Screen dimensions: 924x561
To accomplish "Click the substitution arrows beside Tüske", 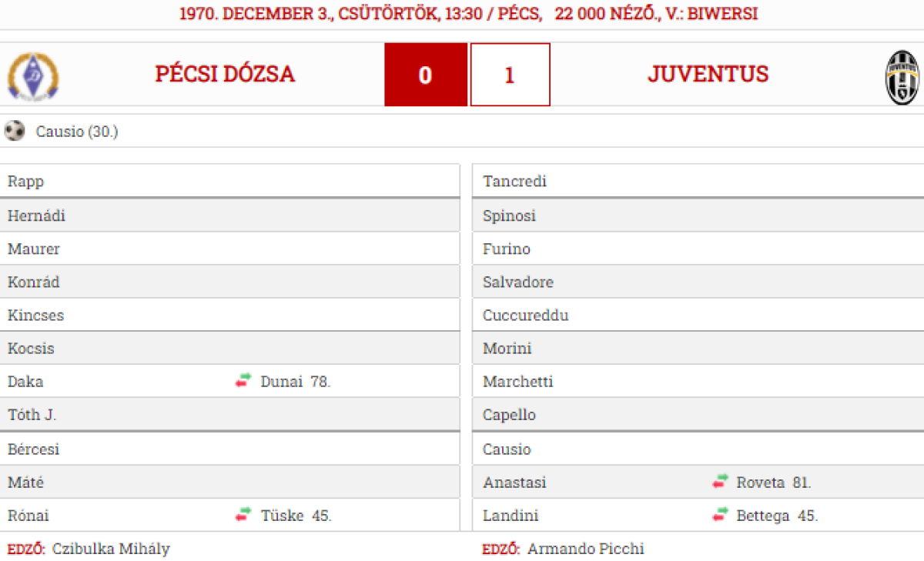I will (x=243, y=515).
